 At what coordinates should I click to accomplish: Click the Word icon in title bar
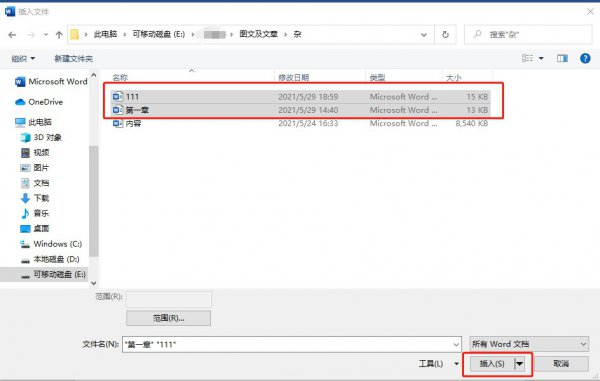coord(10,11)
